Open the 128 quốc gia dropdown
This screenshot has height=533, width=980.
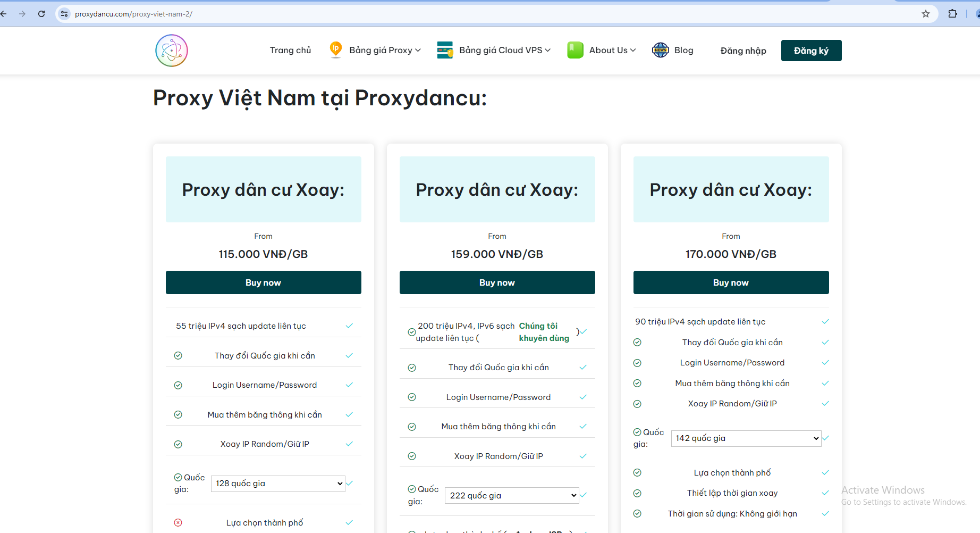[x=278, y=484]
